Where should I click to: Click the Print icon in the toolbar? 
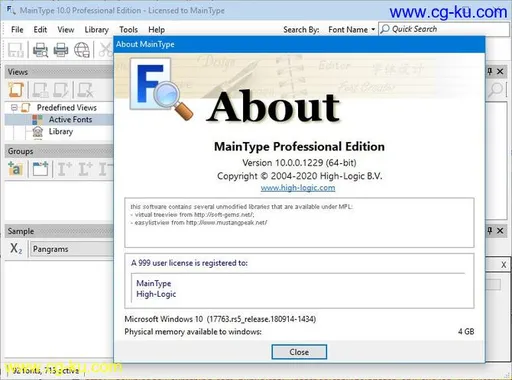point(61,50)
